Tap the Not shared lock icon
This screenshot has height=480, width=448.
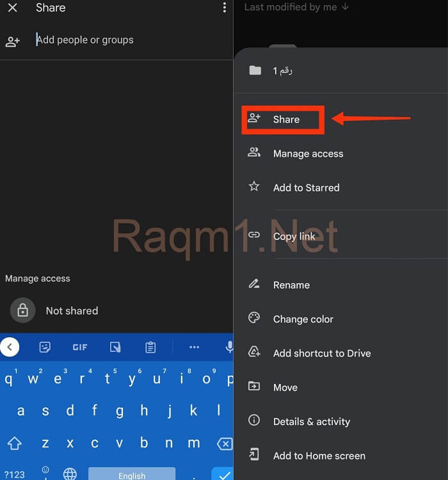[22, 310]
